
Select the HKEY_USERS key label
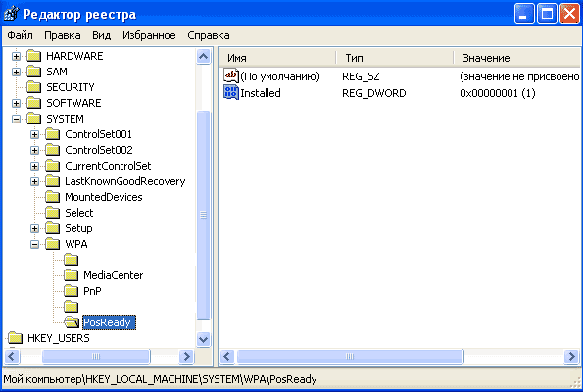click(59, 338)
